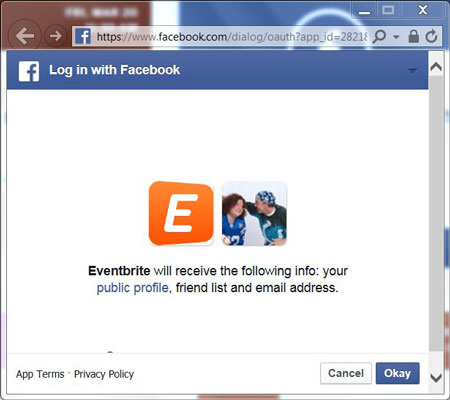Click the Cancel button
The image size is (450, 400).
pyautogui.click(x=346, y=373)
